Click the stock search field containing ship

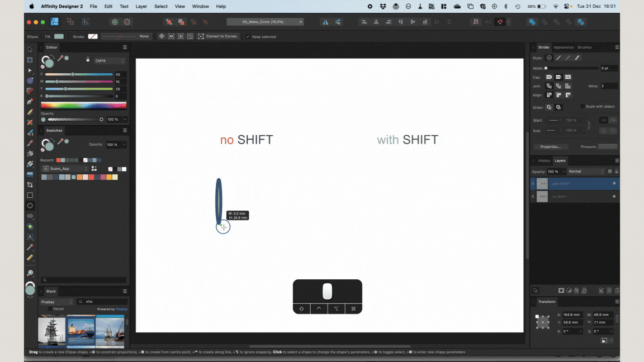pos(102,302)
